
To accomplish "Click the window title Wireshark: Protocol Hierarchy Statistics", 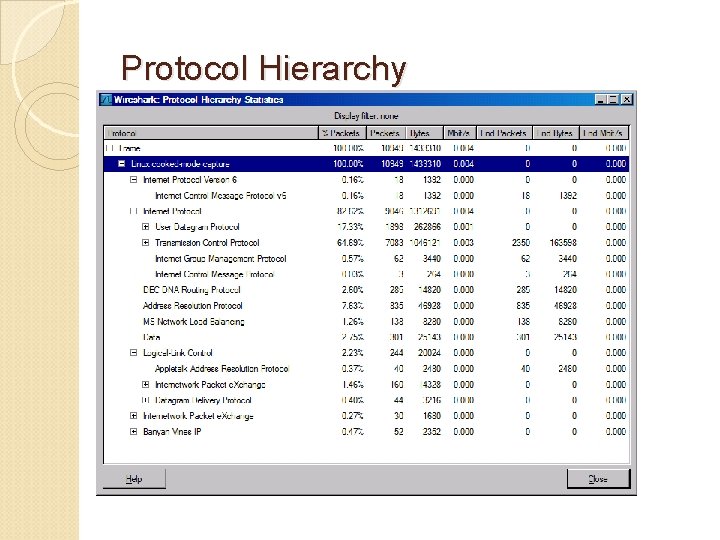I will click(x=198, y=100).
